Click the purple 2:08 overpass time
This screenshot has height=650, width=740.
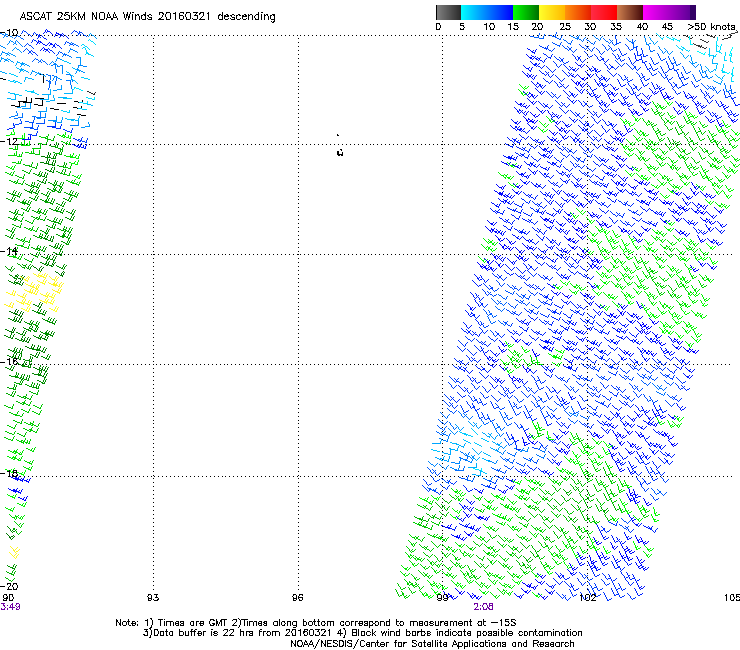(484, 607)
